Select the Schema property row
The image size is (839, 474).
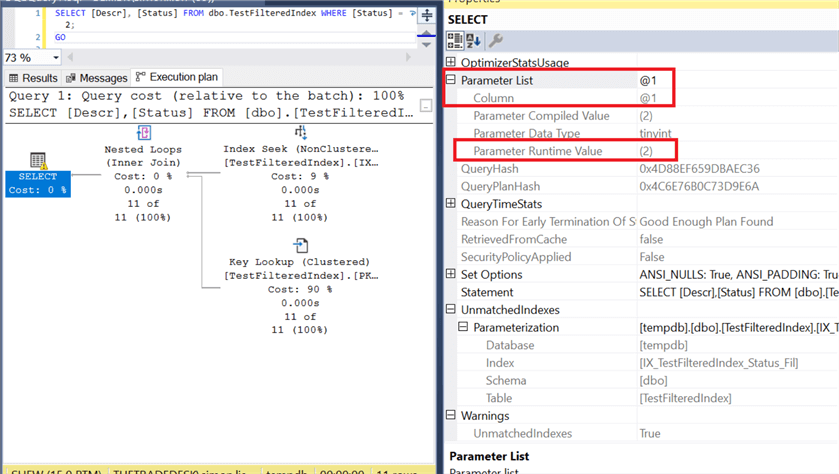[x=648, y=380]
